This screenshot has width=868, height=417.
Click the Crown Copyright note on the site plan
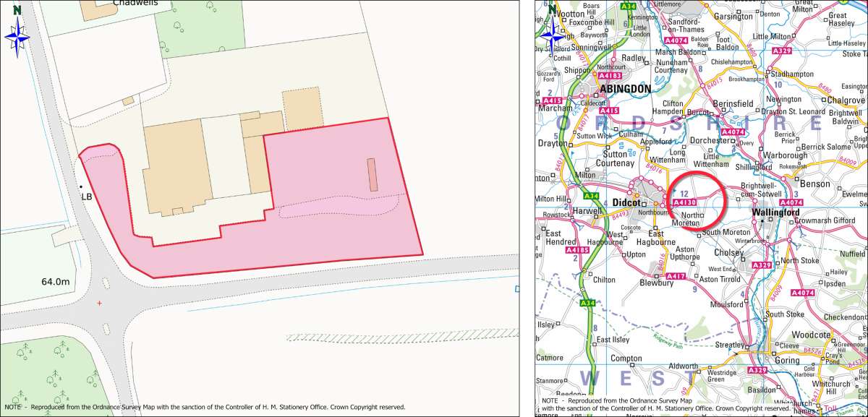click(x=208, y=406)
